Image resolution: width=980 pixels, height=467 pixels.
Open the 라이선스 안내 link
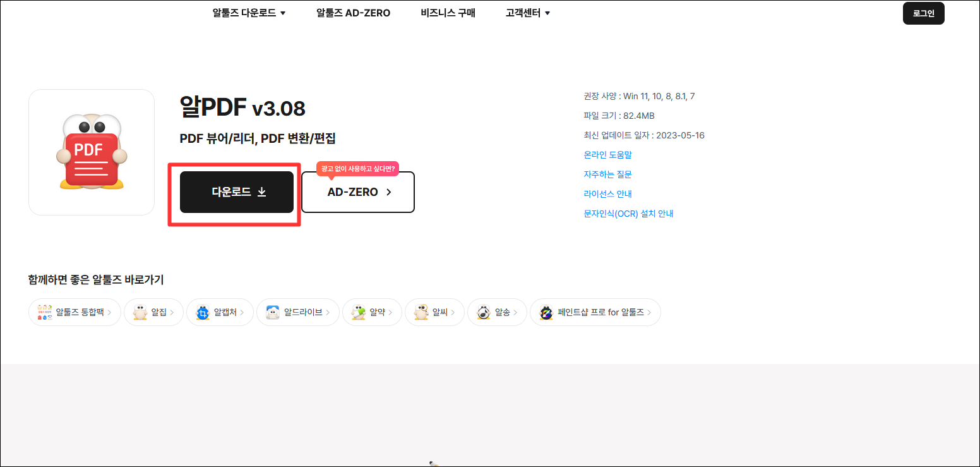pyautogui.click(x=607, y=194)
